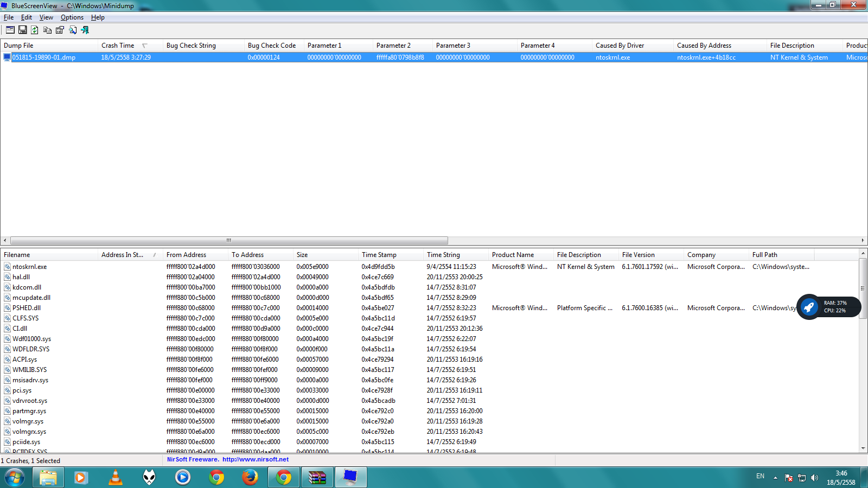Screen dimensions: 868x488
Task: Open the Edit menu
Action: point(27,17)
